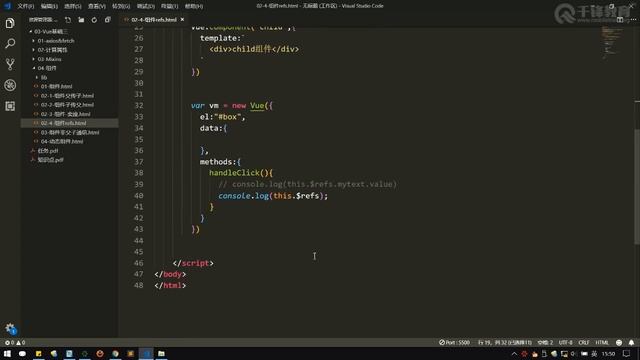Open the file manager icon at the taskbar's right end

point(161,353)
